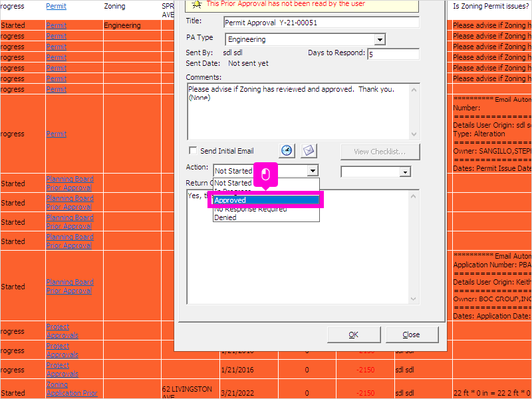
Task: Click the OK button
Action: coord(354,334)
